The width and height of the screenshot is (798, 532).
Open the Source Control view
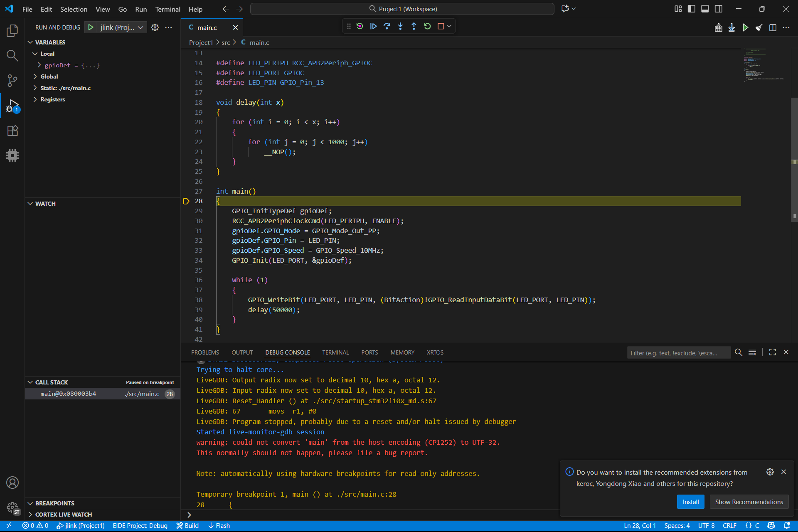(x=12, y=81)
